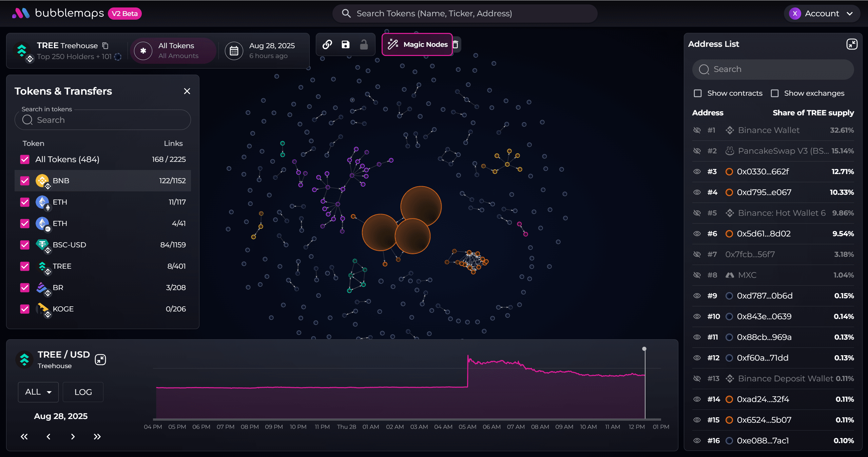Open the Account dropdown menu
The height and width of the screenshot is (457, 868).
coord(822,14)
